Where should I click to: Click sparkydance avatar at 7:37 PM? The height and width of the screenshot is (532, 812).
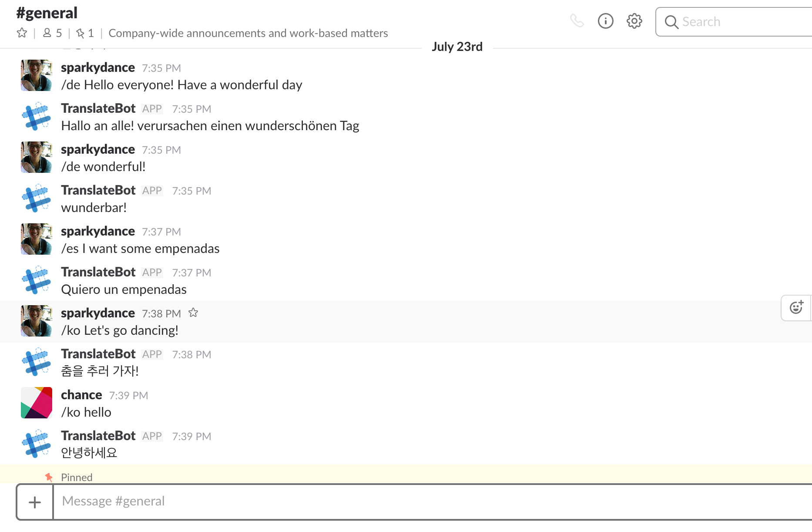coord(37,239)
